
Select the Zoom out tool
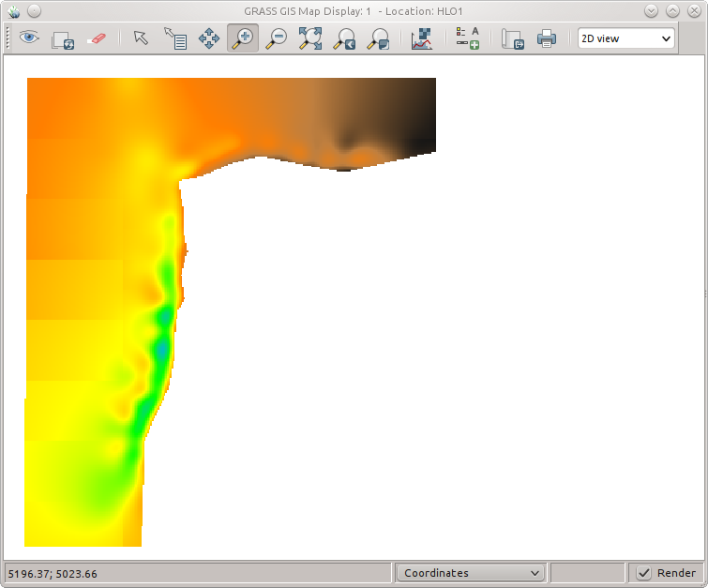pyautogui.click(x=277, y=38)
